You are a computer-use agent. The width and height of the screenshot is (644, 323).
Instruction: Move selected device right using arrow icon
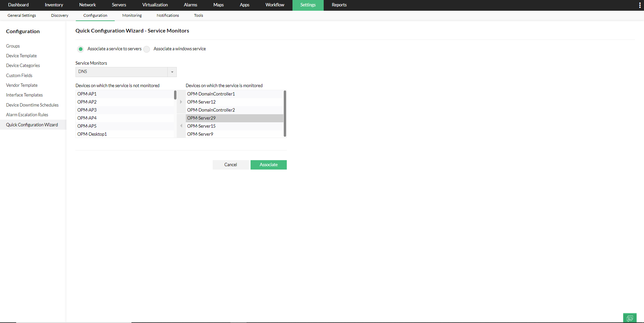pos(181,102)
